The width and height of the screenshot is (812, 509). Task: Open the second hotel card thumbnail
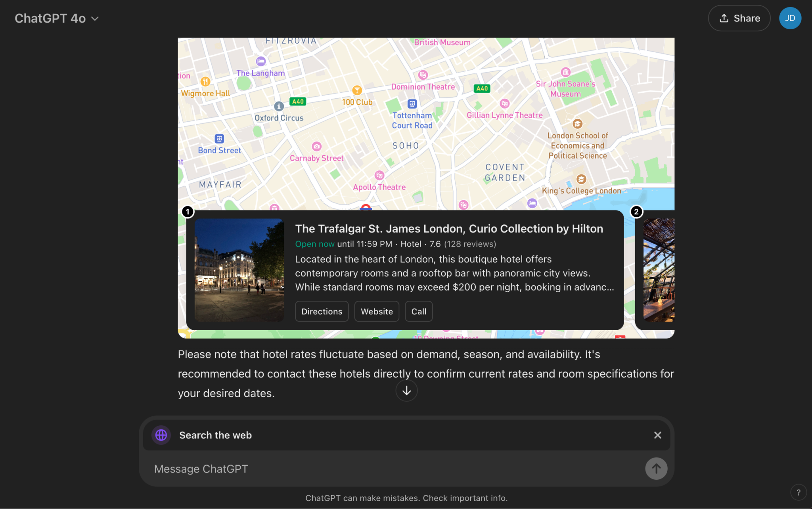point(659,270)
